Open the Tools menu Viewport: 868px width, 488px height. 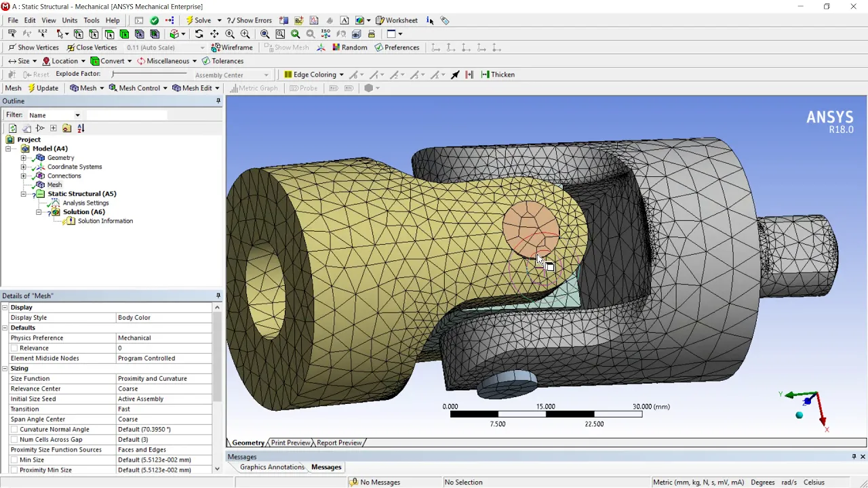[92, 20]
